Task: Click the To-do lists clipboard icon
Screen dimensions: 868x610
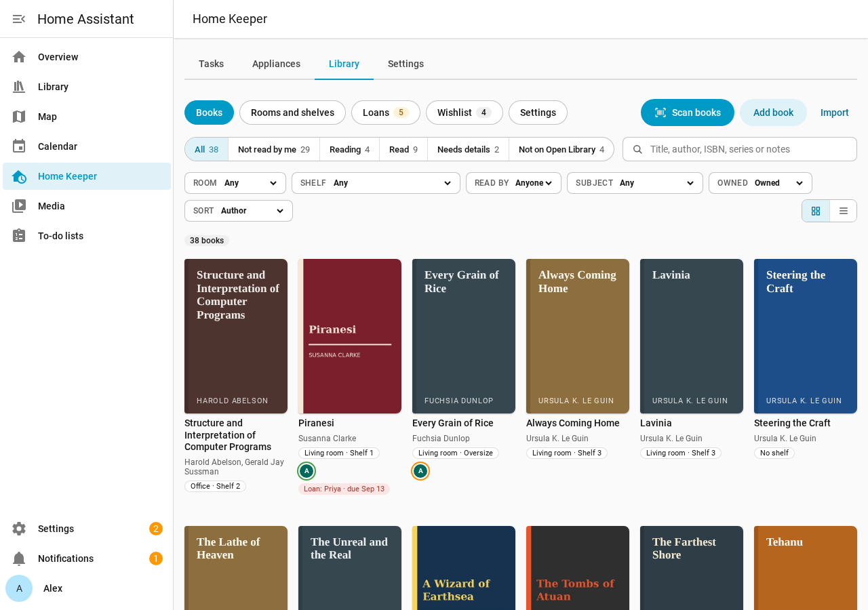Action: click(19, 236)
